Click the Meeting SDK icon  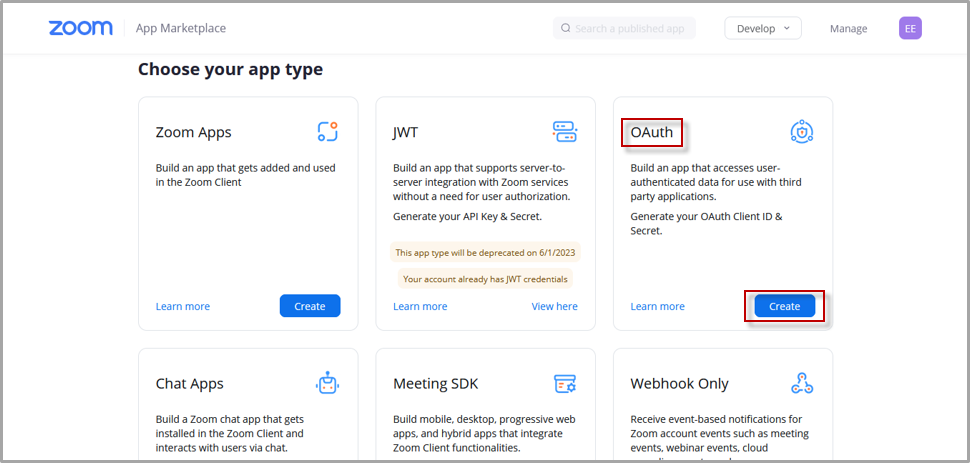tap(565, 383)
